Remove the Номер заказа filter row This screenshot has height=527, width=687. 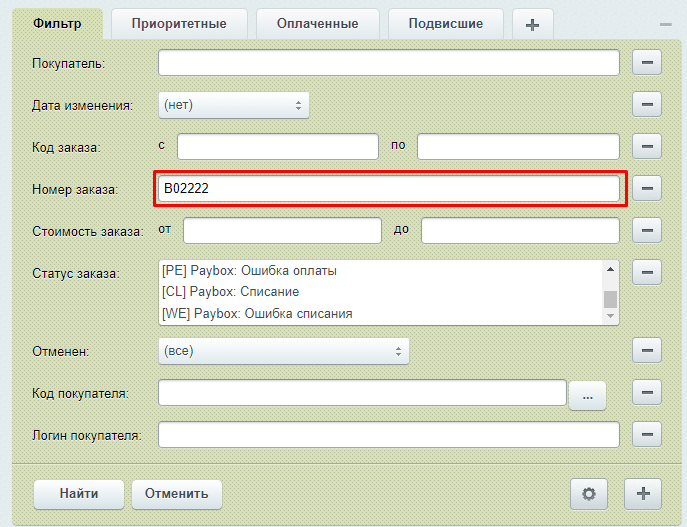tap(647, 188)
